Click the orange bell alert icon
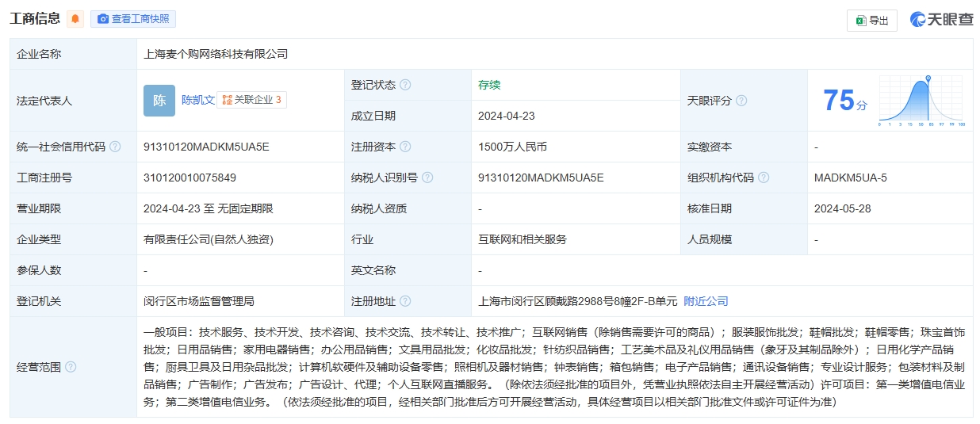The image size is (980, 424). click(x=75, y=20)
